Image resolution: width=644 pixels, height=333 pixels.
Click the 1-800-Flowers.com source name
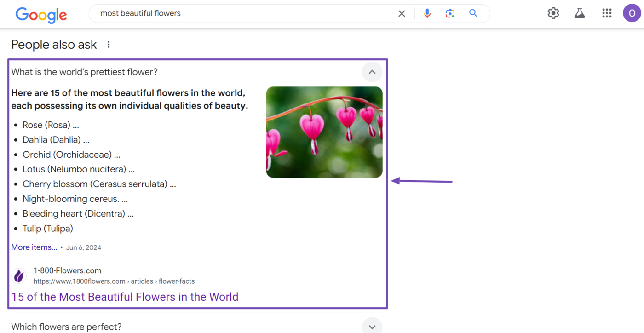(68, 270)
